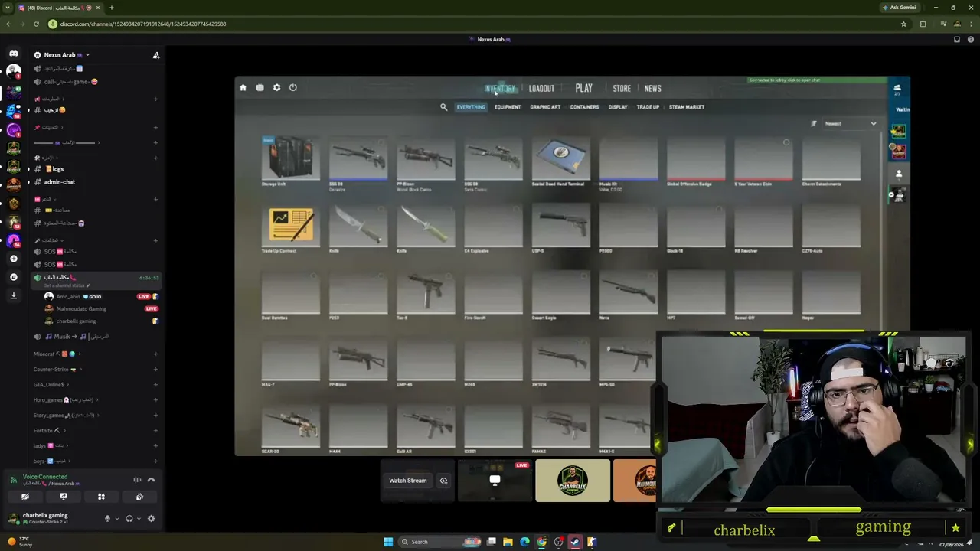
Task: Click the Chrome icon in the taskbar
Action: (541, 542)
